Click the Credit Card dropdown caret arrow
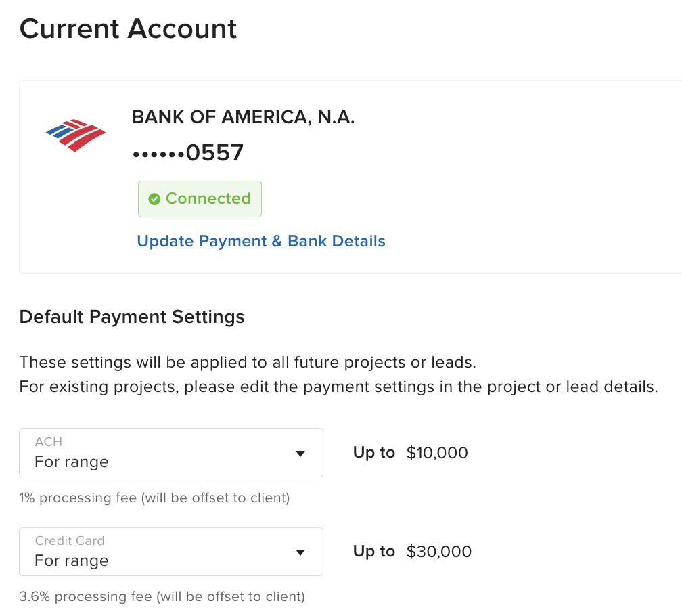 click(300, 552)
